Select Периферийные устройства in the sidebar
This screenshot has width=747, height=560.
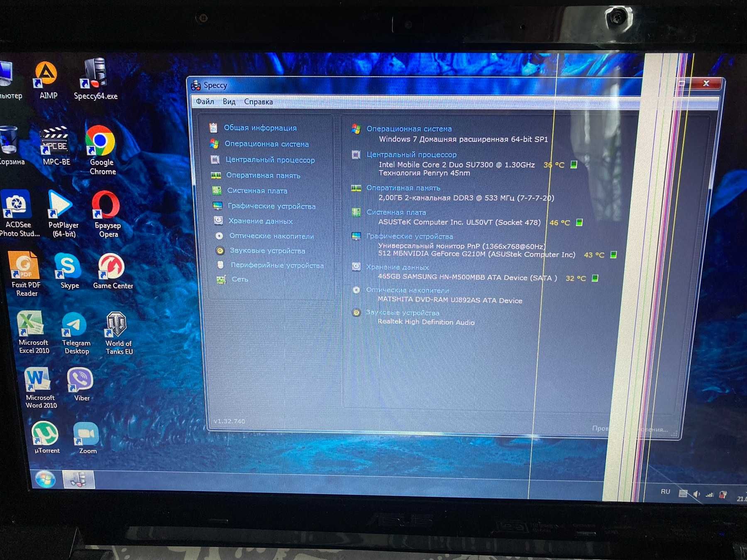click(277, 265)
